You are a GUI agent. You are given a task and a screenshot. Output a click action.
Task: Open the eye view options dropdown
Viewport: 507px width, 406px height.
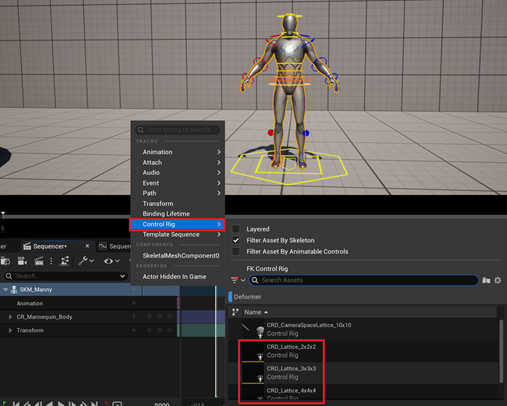point(112,261)
